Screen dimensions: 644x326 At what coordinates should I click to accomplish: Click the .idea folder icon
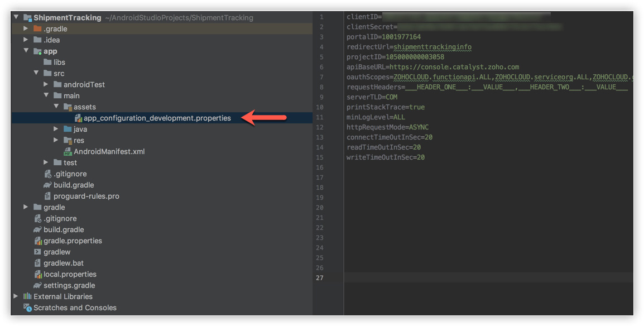37,40
